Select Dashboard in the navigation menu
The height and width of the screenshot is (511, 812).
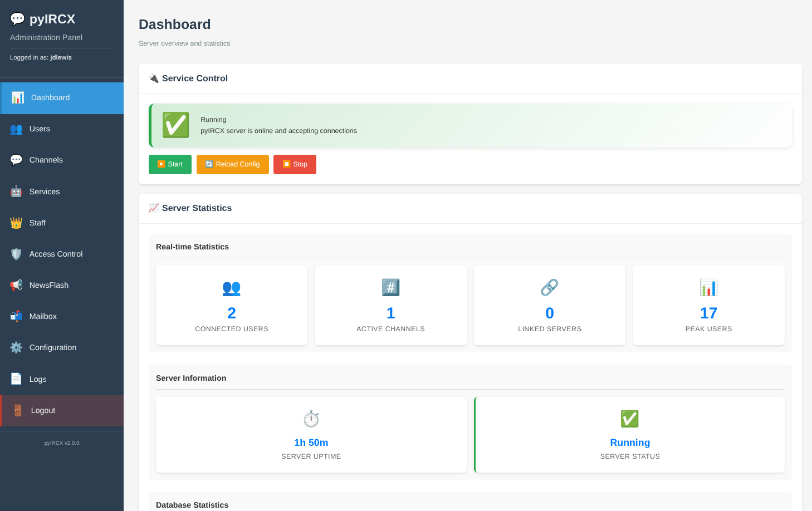50,97
